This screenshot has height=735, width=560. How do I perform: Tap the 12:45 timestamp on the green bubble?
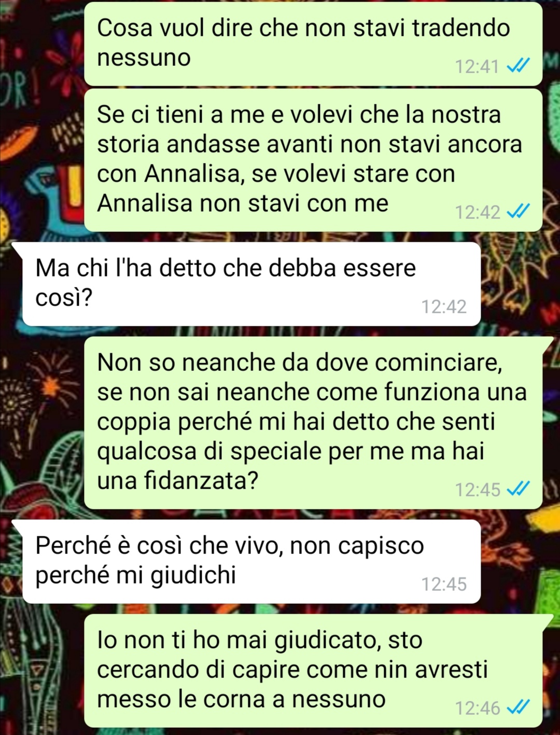[x=477, y=489]
